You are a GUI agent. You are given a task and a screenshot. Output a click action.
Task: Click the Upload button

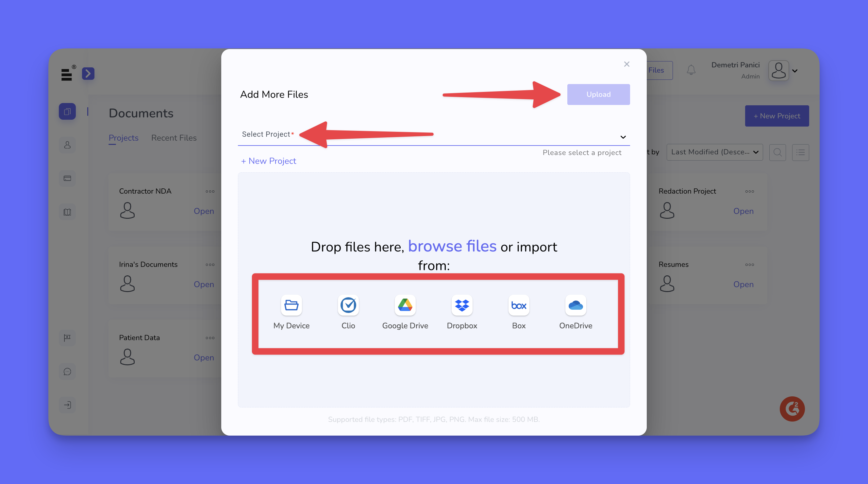tap(598, 95)
